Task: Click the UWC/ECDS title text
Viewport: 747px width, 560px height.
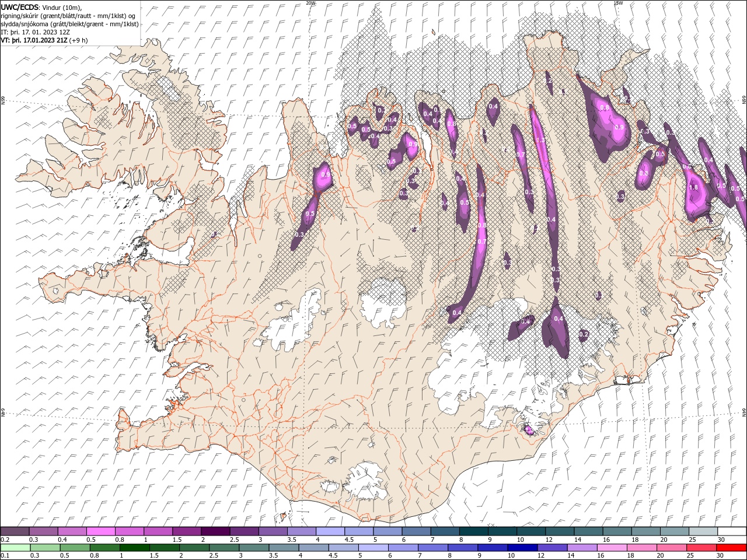Action: pos(20,6)
